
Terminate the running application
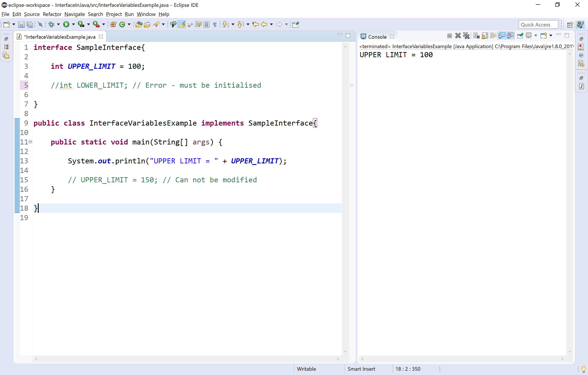(449, 35)
